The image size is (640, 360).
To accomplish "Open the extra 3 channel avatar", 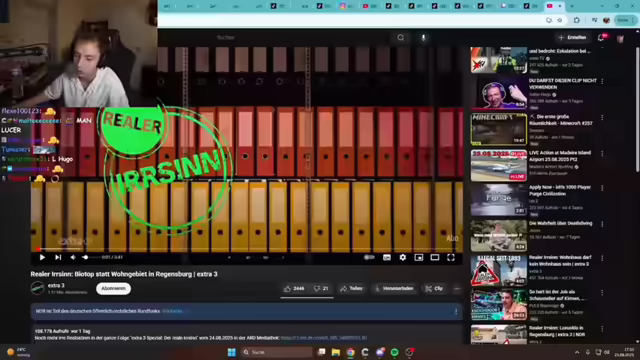I will (38, 288).
